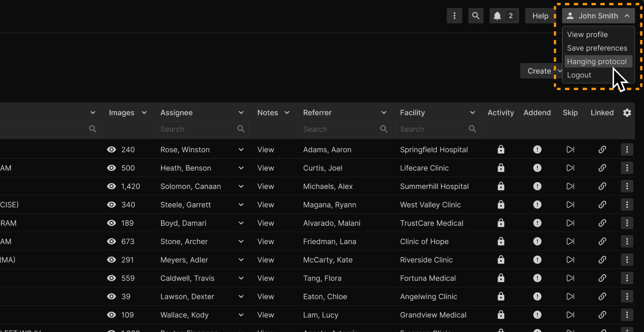Open the top bar three-dot menu
This screenshot has height=332, width=644.
click(454, 16)
